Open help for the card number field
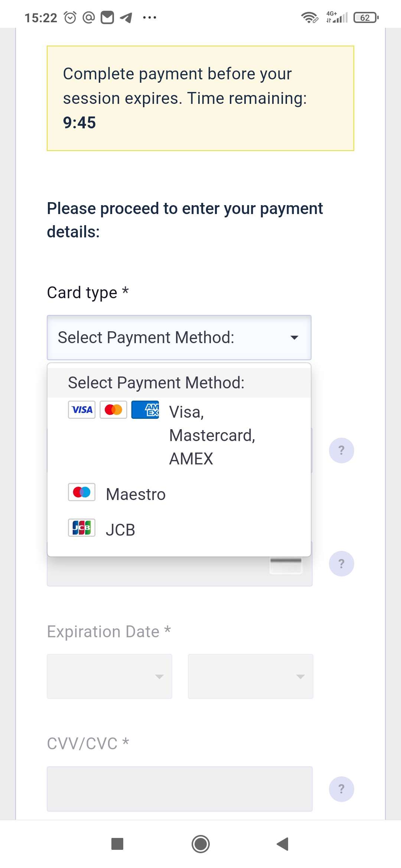 click(342, 451)
